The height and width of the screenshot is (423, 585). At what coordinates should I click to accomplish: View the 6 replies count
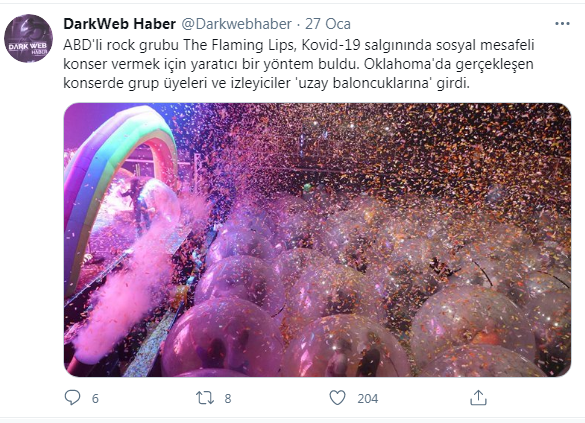point(95,398)
